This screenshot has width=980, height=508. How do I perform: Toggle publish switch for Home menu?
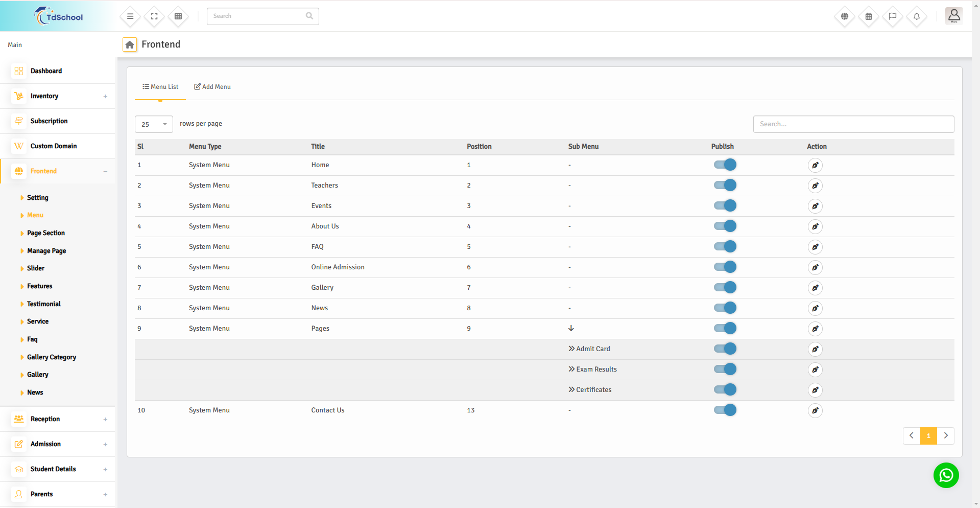coord(725,165)
